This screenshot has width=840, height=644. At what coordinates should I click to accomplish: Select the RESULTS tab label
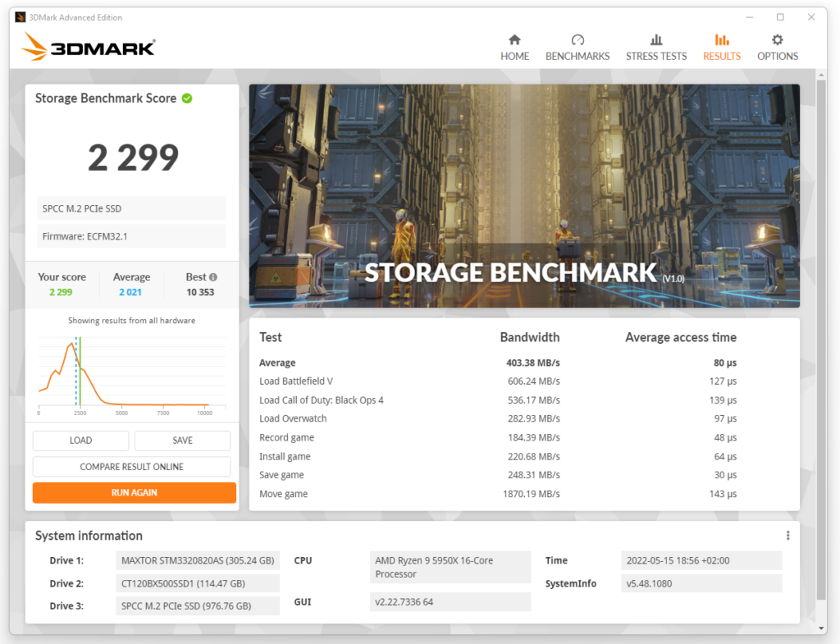point(722,57)
